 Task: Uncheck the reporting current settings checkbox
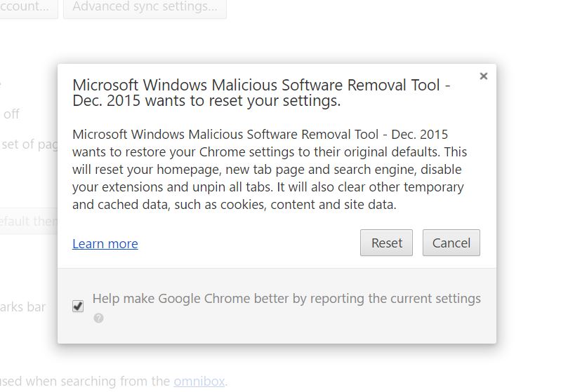click(78, 306)
